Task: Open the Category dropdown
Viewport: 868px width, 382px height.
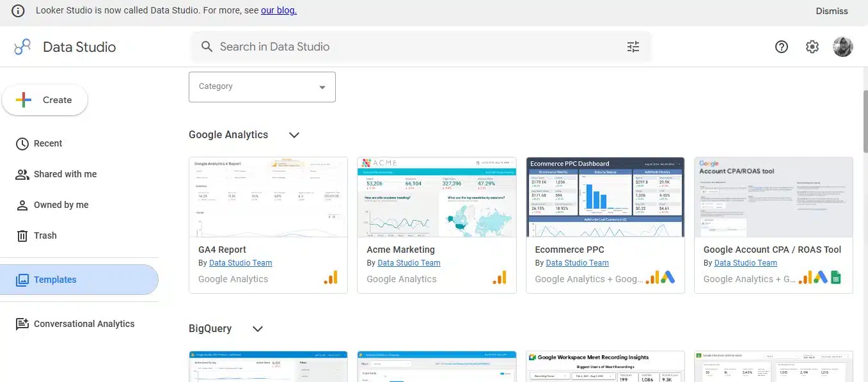Action: tap(262, 87)
